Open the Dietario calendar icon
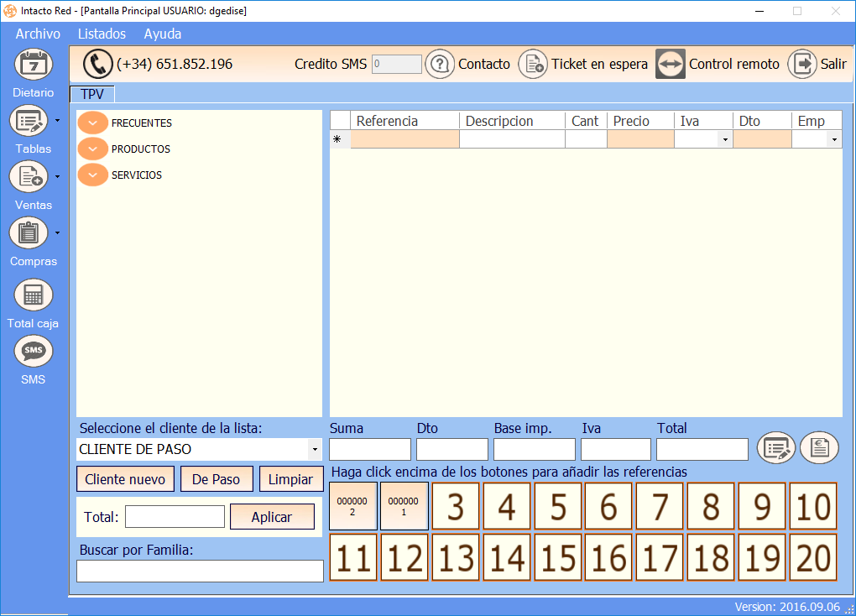The width and height of the screenshot is (856, 616). (34, 65)
